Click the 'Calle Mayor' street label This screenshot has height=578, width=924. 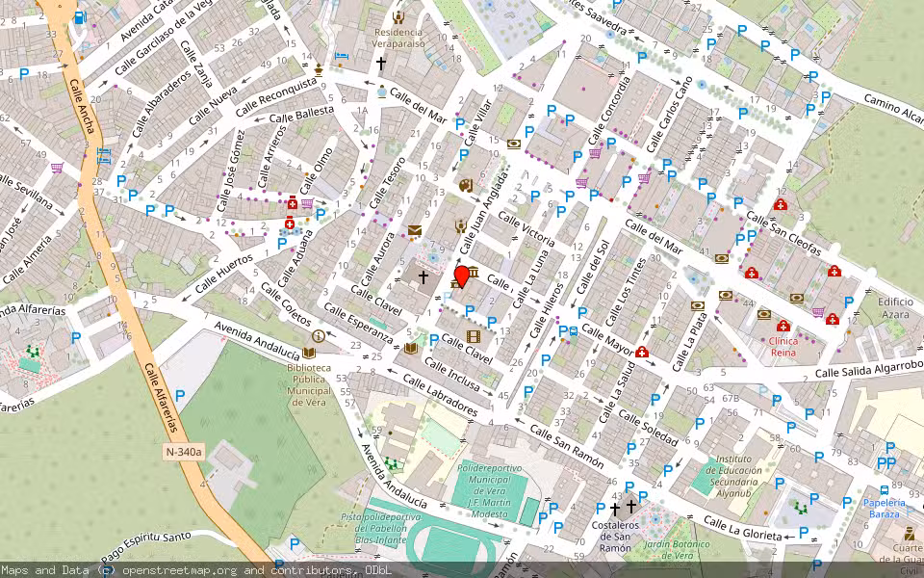[x=607, y=339]
